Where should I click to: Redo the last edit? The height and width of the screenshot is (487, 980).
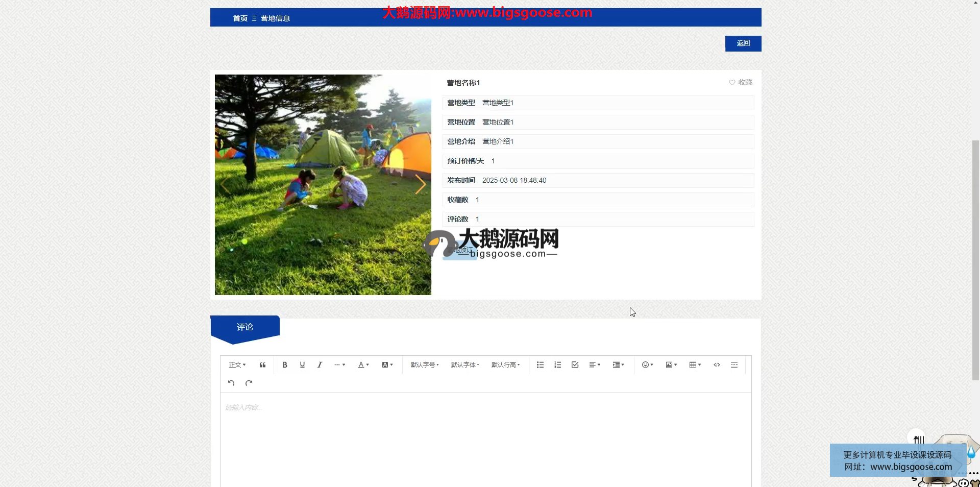point(249,383)
